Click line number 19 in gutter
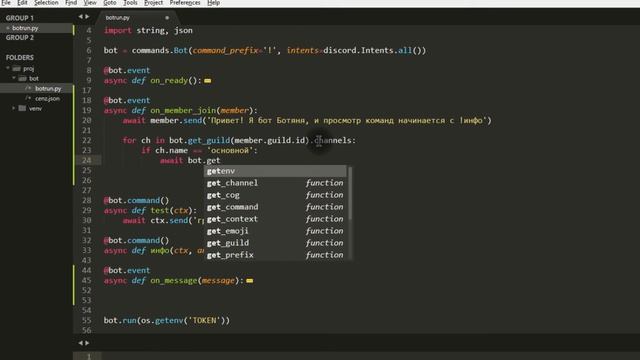This screenshot has height=360, width=640. (87, 110)
